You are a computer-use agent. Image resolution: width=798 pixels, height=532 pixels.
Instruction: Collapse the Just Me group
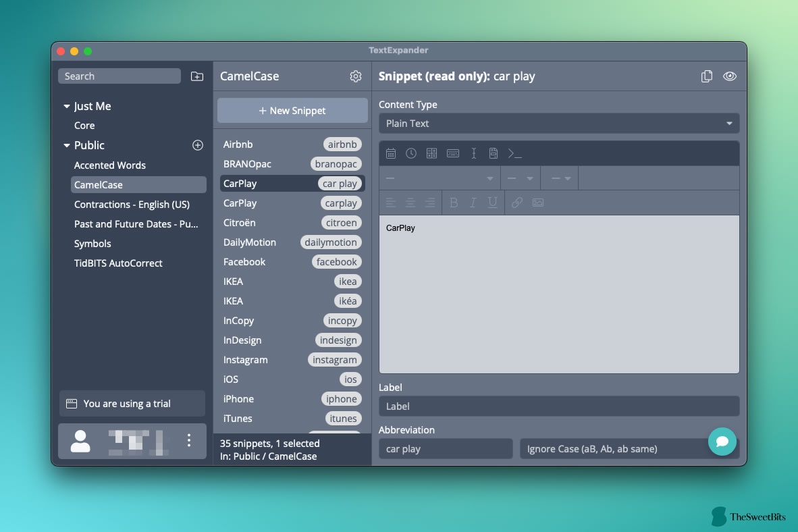click(67, 107)
